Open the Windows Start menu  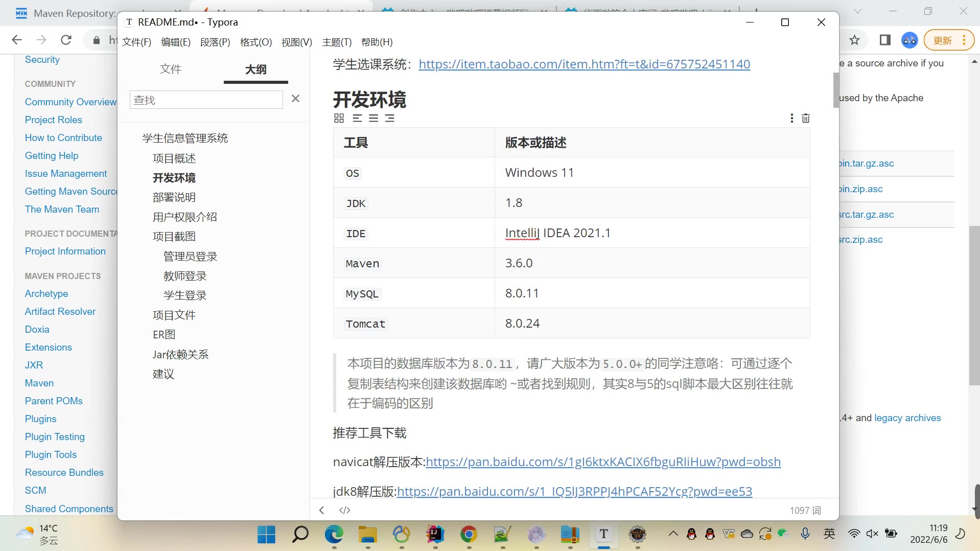pos(266,535)
